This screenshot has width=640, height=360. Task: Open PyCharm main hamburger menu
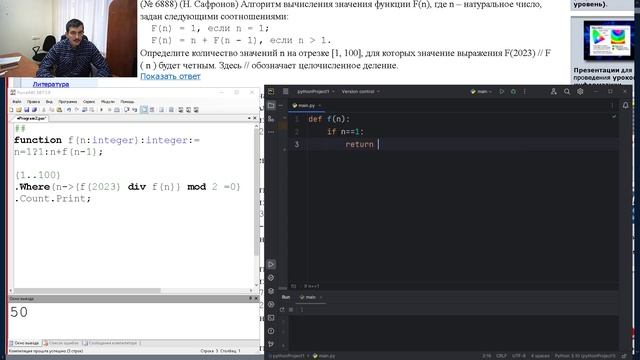click(285, 91)
